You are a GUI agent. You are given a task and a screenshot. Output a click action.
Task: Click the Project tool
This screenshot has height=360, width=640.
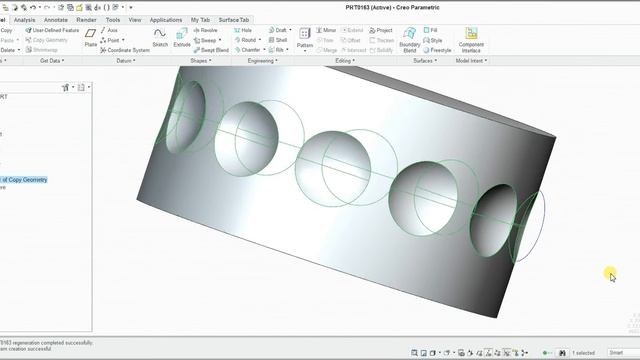[380, 30]
